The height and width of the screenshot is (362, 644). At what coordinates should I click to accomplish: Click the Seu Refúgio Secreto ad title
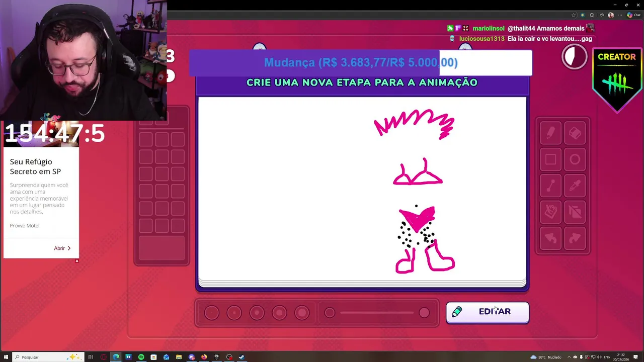tap(35, 166)
